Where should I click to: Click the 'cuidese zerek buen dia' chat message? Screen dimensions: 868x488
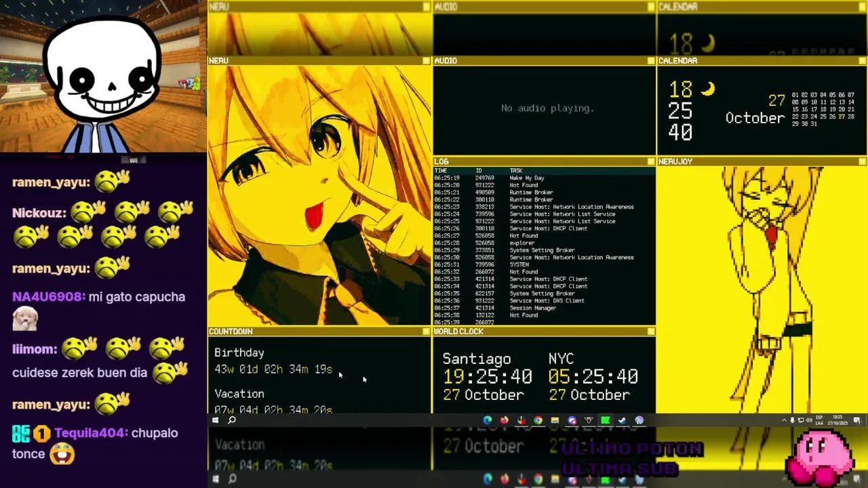[80, 373]
